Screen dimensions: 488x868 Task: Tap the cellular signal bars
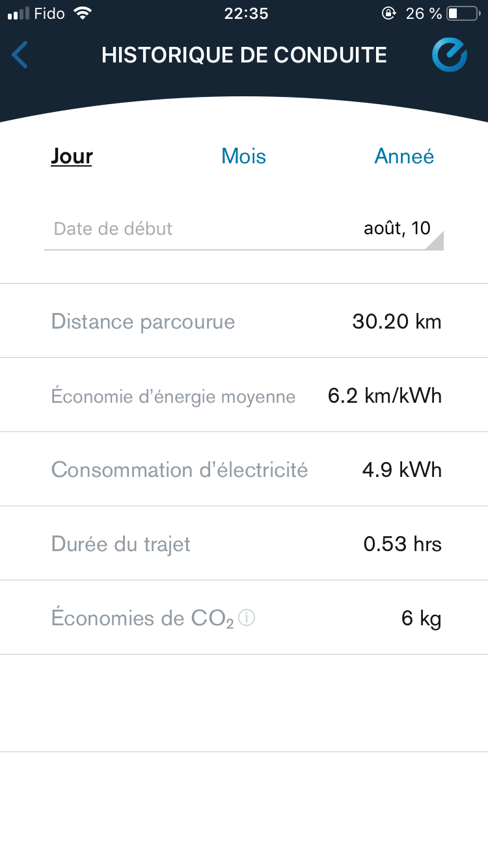[18, 14]
